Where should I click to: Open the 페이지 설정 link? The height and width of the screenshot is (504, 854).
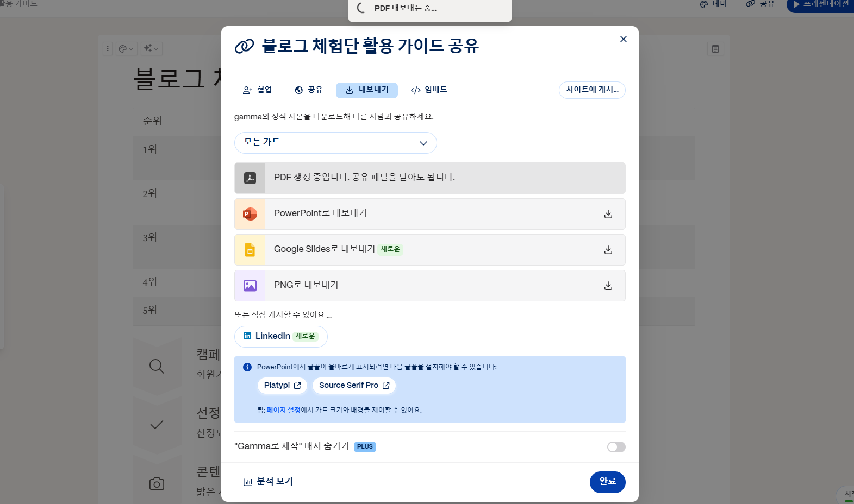pos(283,411)
